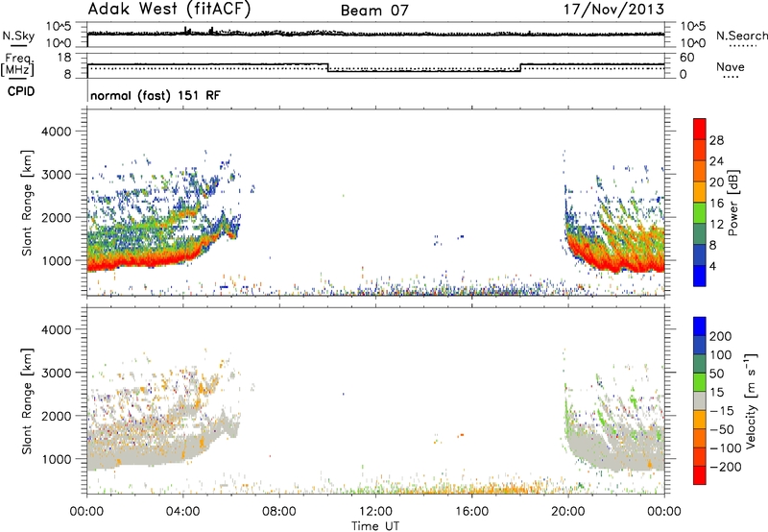The width and height of the screenshot is (768, 532).
Task: Click the 'Nave' legend label
Action: point(731,67)
